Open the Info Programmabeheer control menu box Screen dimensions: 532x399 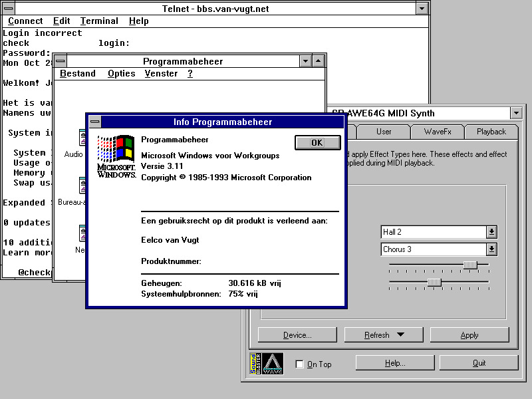point(94,122)
